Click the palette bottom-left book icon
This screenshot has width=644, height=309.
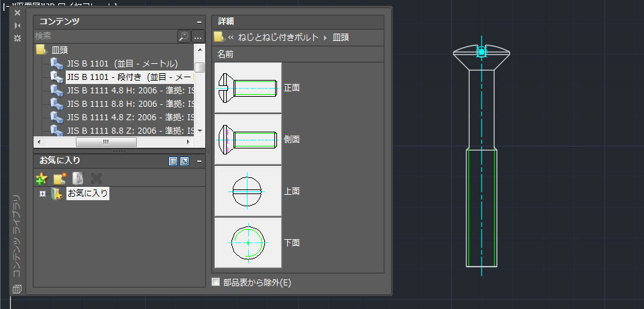17,289
